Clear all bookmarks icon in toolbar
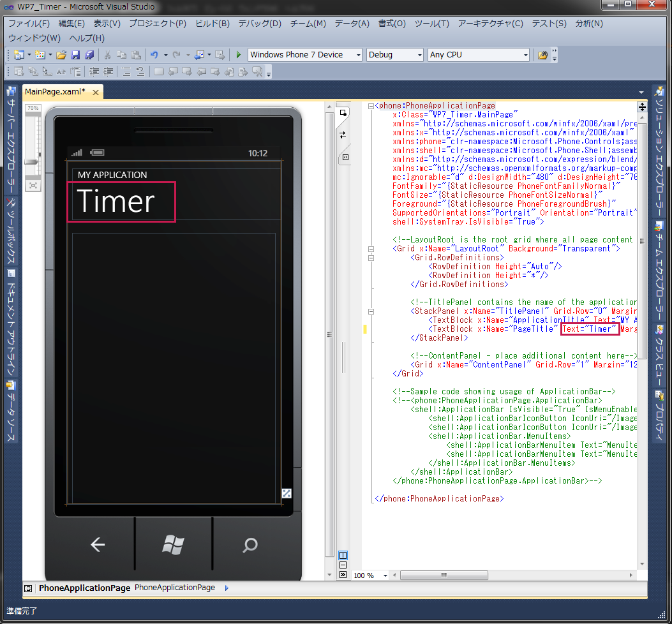 click(257, 71)
